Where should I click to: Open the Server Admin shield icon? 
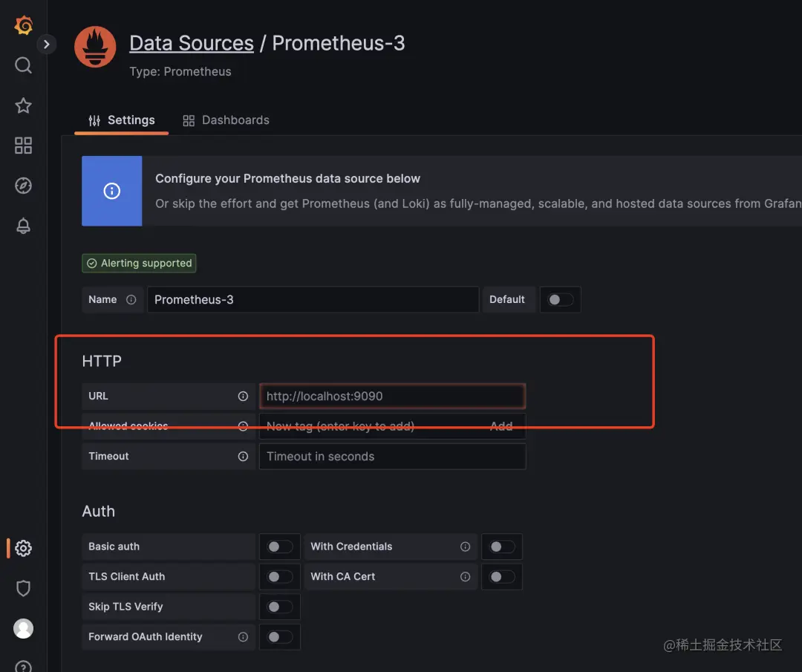(23, 588)
